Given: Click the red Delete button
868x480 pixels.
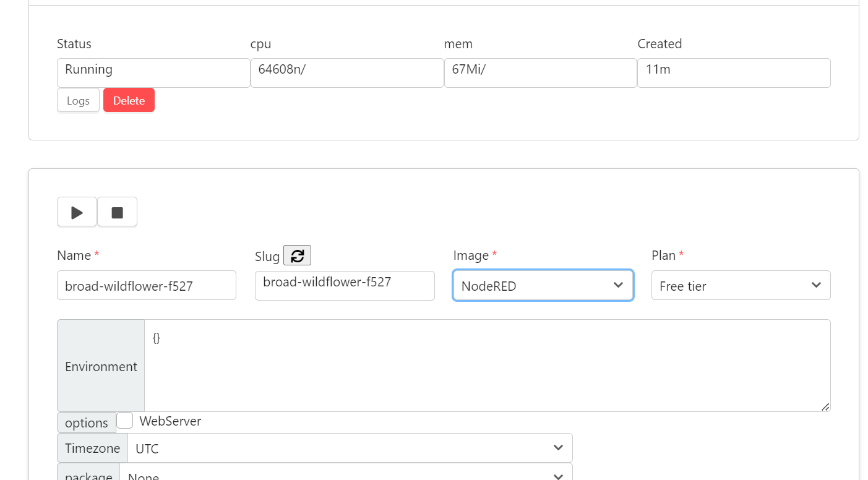Looking at the screenshot, I should 129,100.
